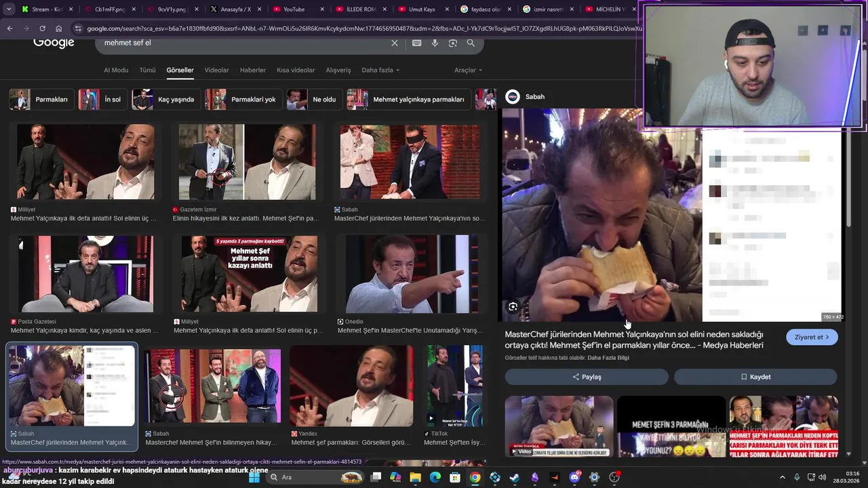Select the AI Modu search tab
Image resolution: width=868 pixels, height=488 pixels.
click(x=116, y=70)
